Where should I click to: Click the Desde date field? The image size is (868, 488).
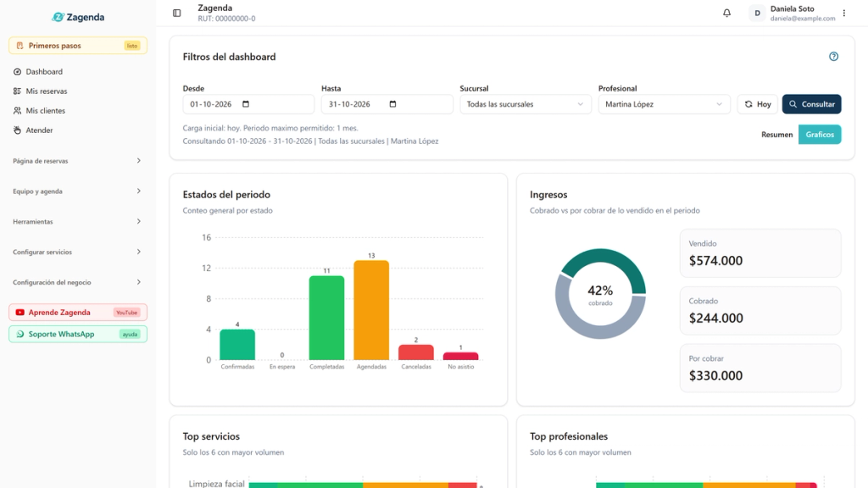point(248,104)
